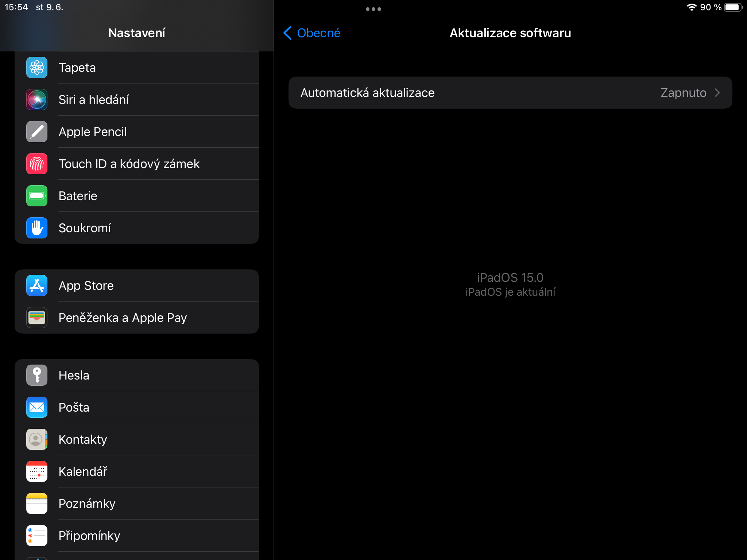
Task: Open the Soukromí hand icon
Action: (37, 228)
